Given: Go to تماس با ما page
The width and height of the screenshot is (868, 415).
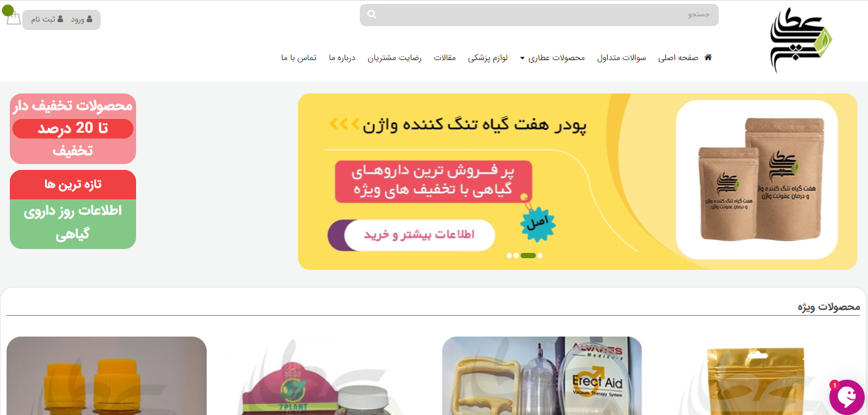Looking at the screenshot, I should 299,58.
